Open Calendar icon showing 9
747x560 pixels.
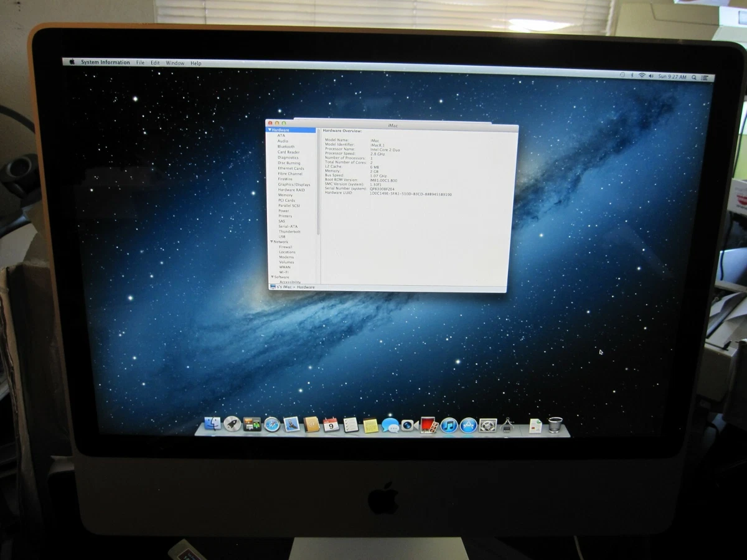pyautogui.click(x=331, y=425)
